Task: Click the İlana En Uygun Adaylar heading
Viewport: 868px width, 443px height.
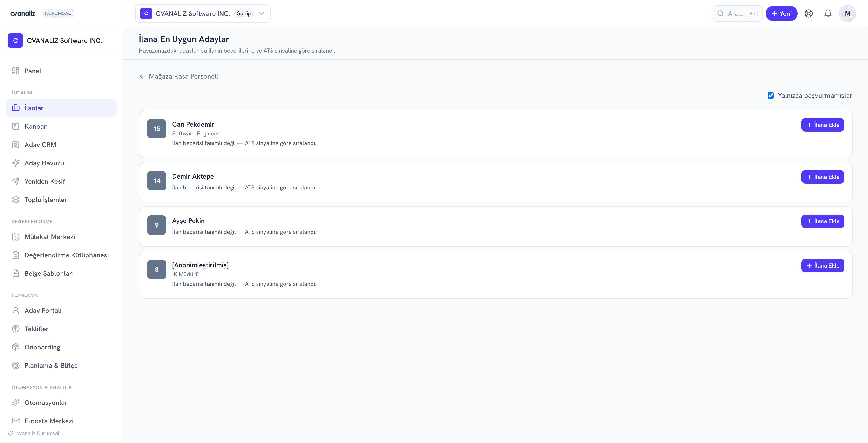Action: pyautogui.click(x=184, y=39)
